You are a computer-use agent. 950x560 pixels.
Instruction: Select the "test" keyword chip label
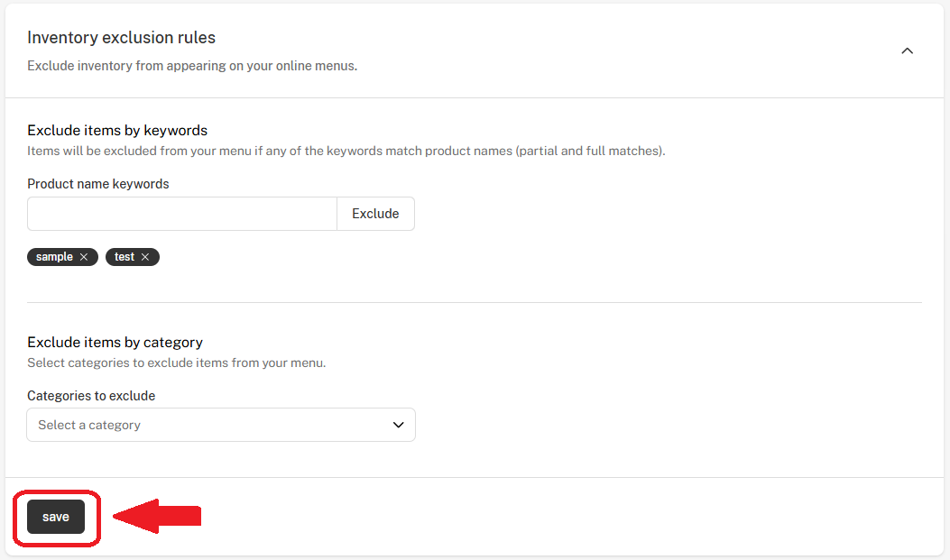(x=125, y=257)
